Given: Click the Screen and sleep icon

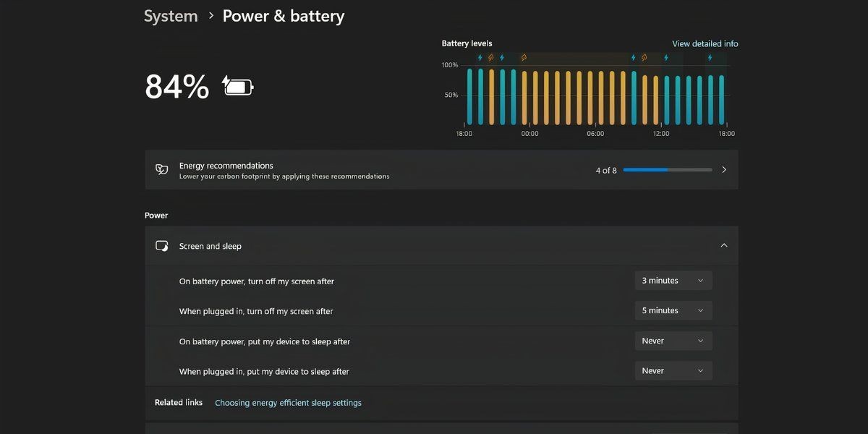Looking at the screenshot, I should [162, 246].
